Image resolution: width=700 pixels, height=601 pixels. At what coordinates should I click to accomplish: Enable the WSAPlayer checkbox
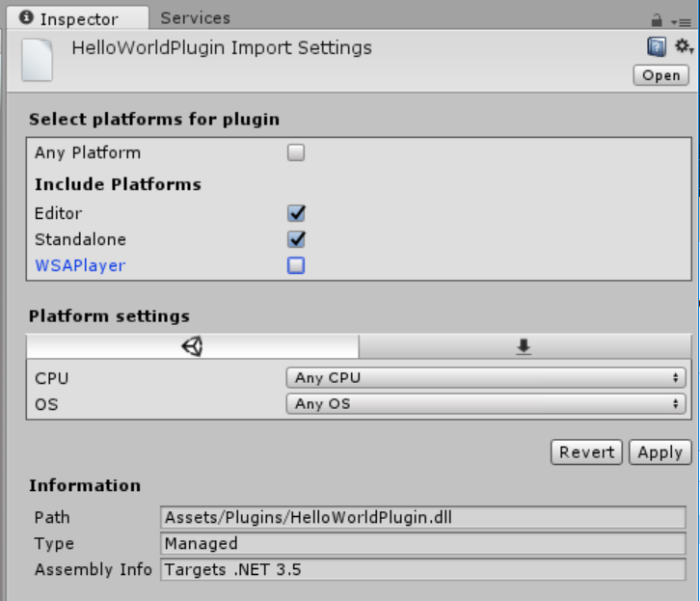point(296,265)
